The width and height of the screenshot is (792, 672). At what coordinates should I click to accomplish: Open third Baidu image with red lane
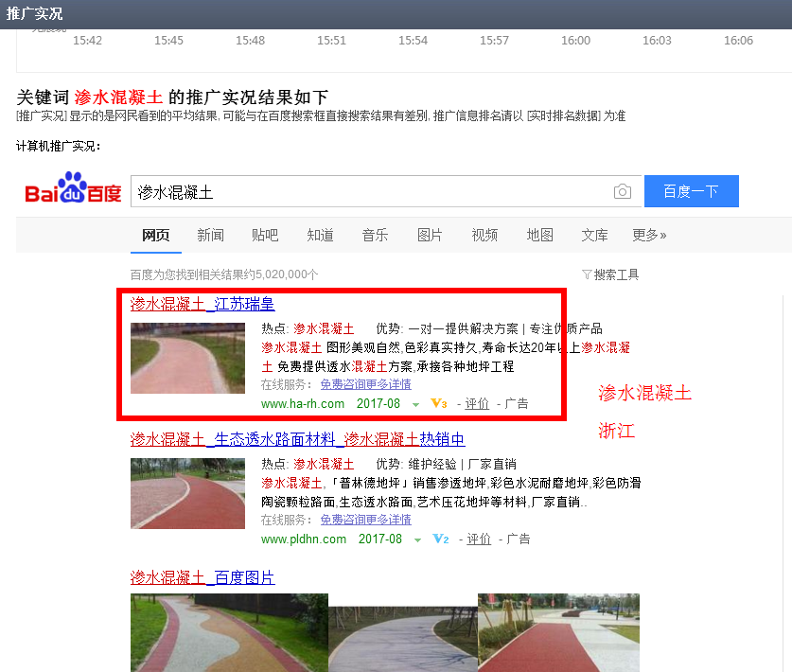558,632
